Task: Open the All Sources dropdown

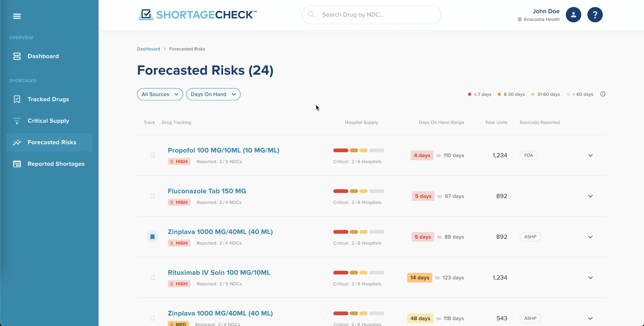Action: (x=160, y=94)
